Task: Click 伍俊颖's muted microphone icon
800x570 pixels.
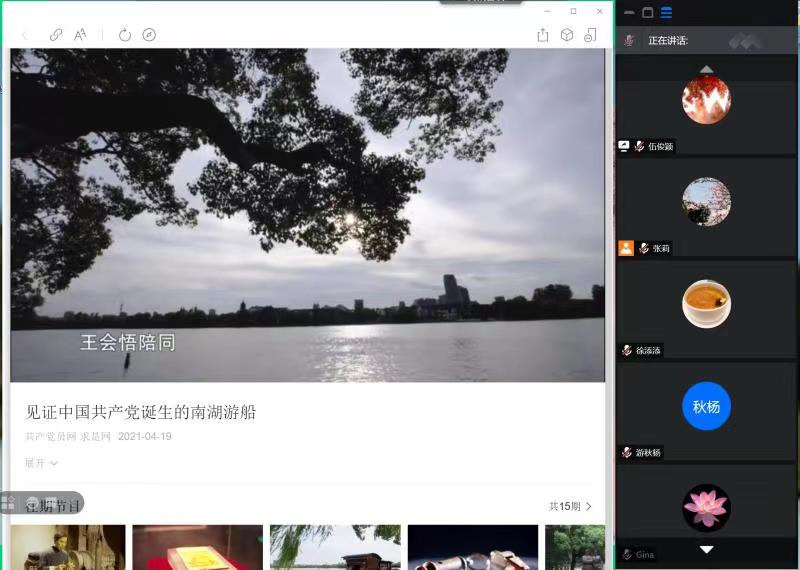Action: tap(639, 146)
